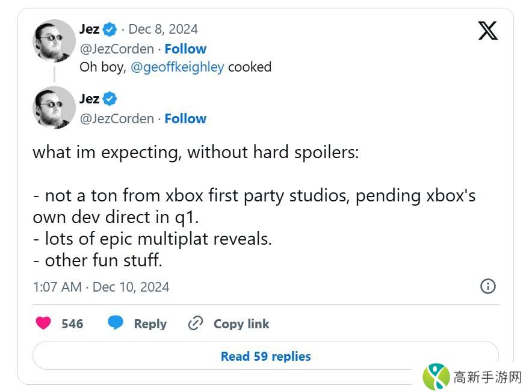The width and height of the screenshot is (532, 392).
Task: Click the @JezCorden handle in the lower post
Action: pyautogui.click(x=117, y=118)
